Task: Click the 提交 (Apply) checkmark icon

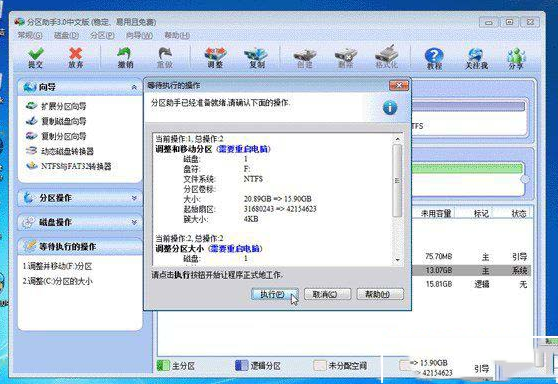Action: [x=36, y=57]
